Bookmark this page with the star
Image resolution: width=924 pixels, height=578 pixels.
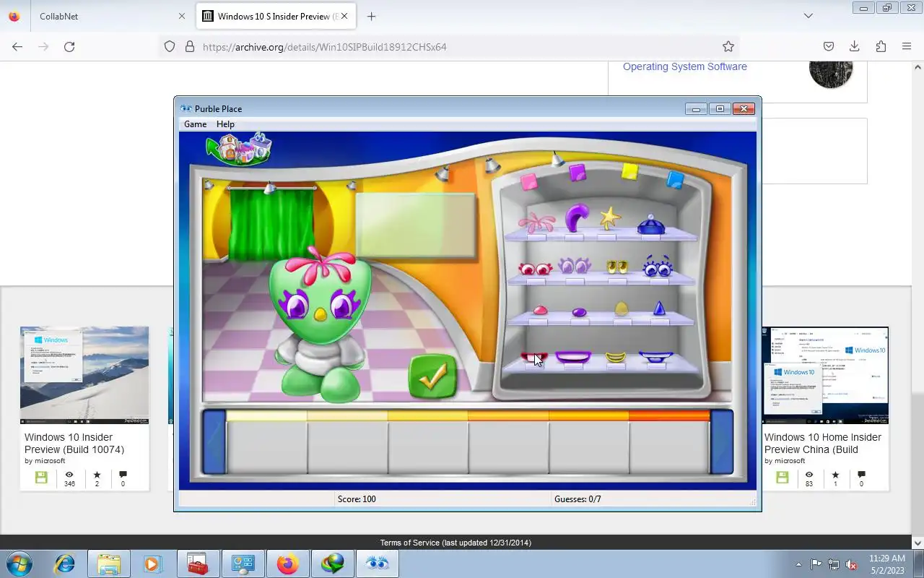pyautogui.click(x=728, y=46)
